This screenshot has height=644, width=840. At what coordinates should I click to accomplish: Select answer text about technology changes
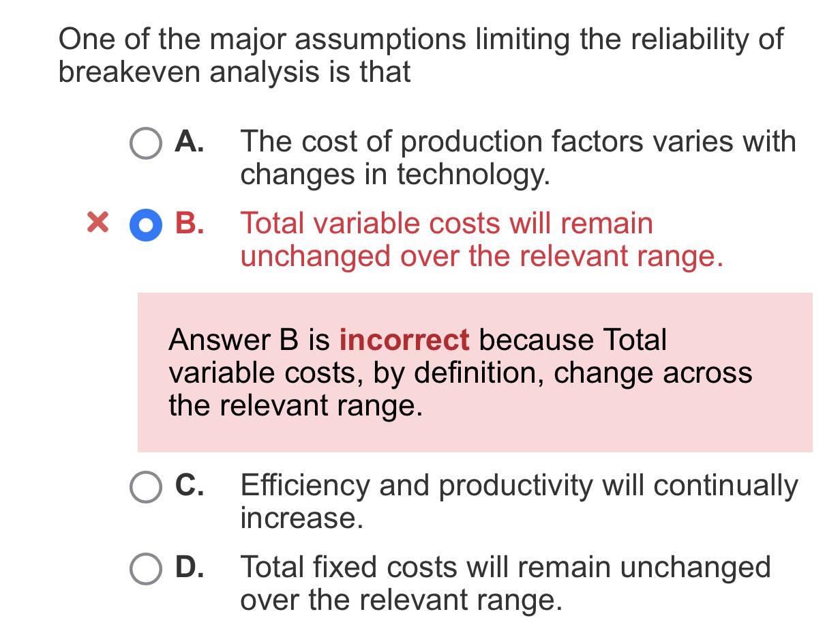[477, 157]
